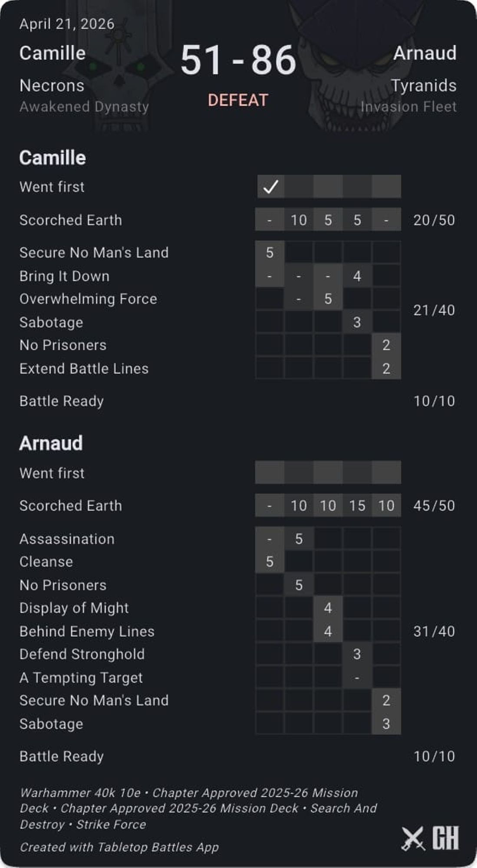Click Camille's Bring It Down 4 cell

point(357,276)
